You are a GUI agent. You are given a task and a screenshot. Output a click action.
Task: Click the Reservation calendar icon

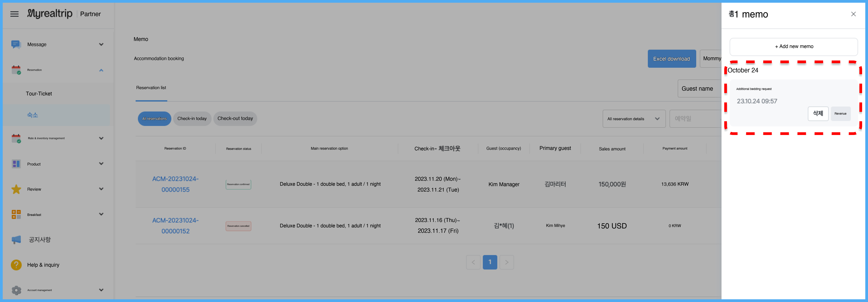(x=16, y=70)
